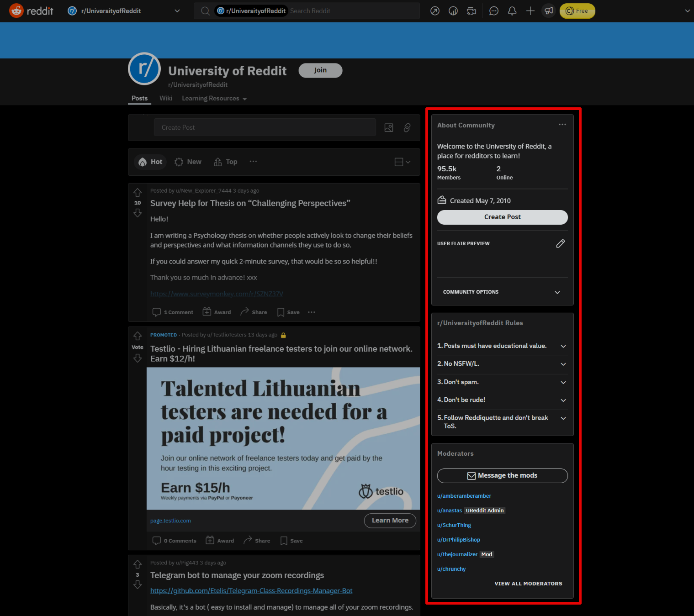Open the Chat bubble icon
Image resolution: width=694 pixels, height=616 pixels.
(494, 11)
